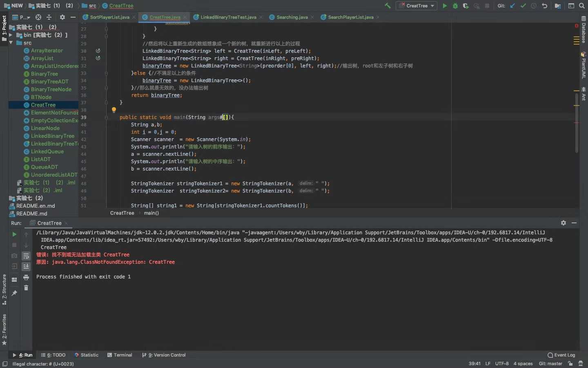
Task: Rerun CreatTree in the Run panel
Action: pyautogui.click(x=14, y=234)
